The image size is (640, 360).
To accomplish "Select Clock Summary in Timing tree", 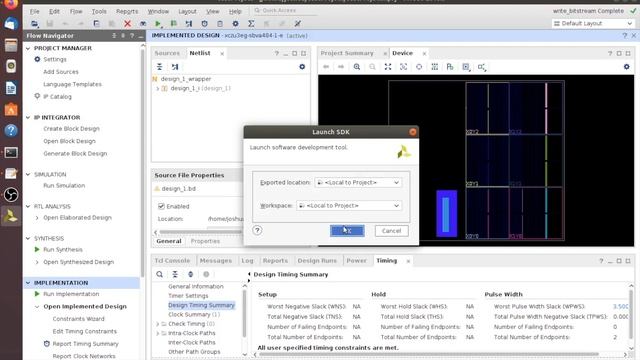I will point(194,315).
